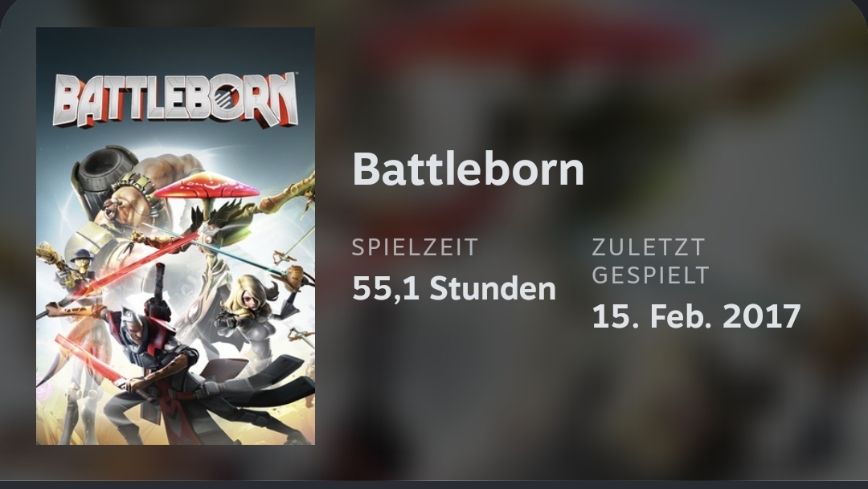Open the Battleborn cover art thumbnail

(175, 236)
